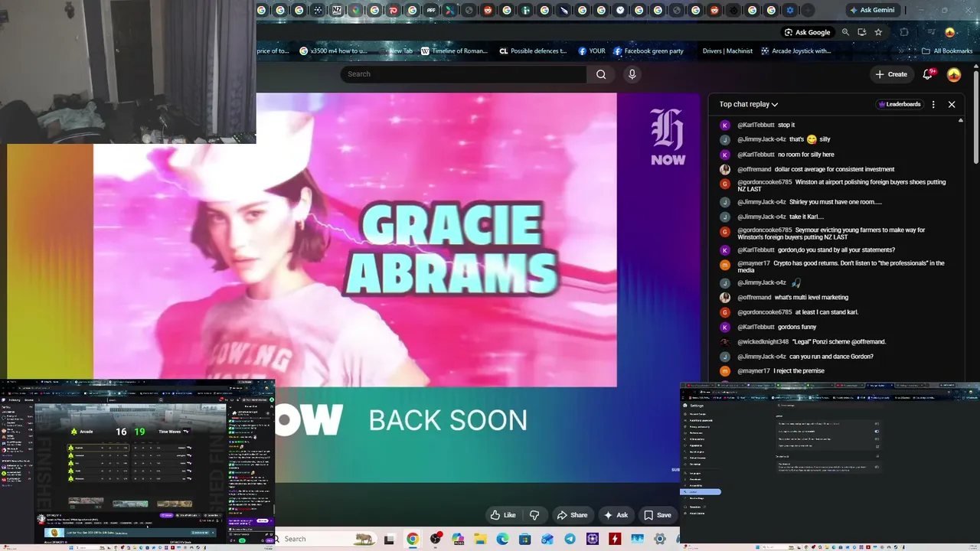Click the Ask button below the video
Image resolution: width=980 pixels, height=551 pixels.
[x=616, y=515]
